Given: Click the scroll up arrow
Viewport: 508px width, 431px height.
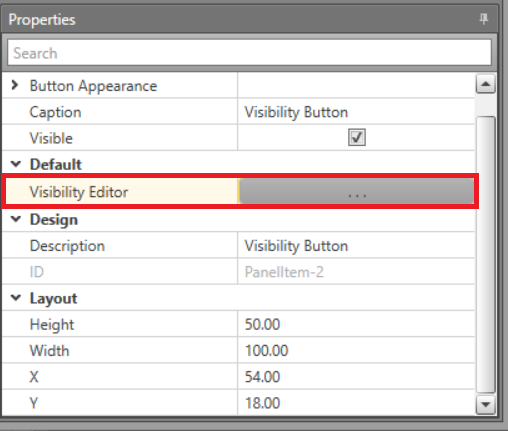Looking at the screenshot, I should (x=485, y=84).
